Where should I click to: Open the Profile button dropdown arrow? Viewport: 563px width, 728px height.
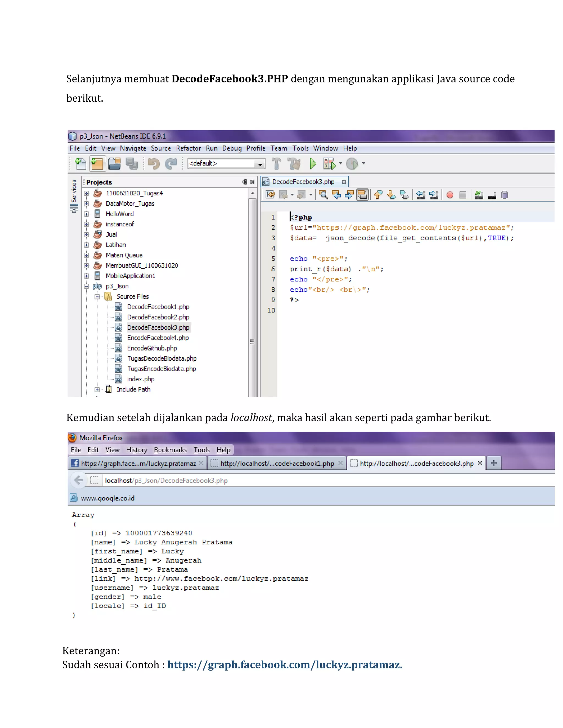point(363,163)
